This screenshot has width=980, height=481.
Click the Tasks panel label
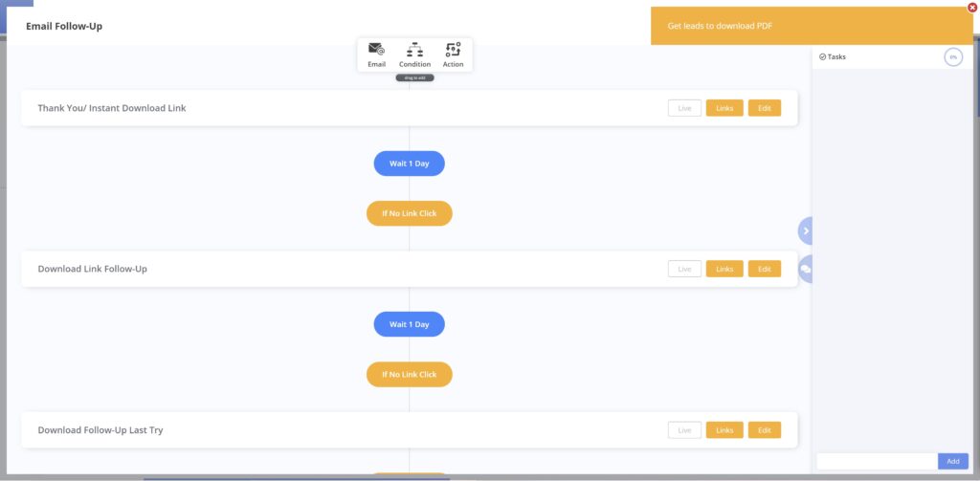pos(836,56)
